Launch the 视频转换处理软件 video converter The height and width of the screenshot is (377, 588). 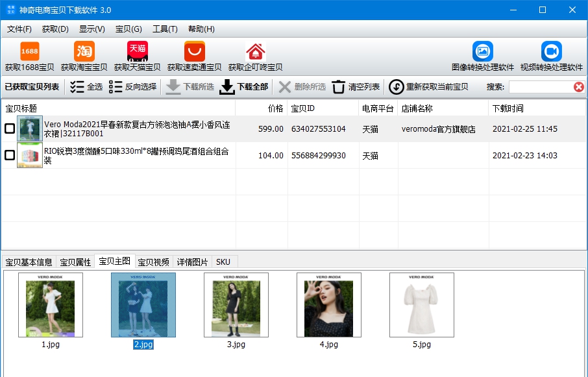tap(551, 52)
